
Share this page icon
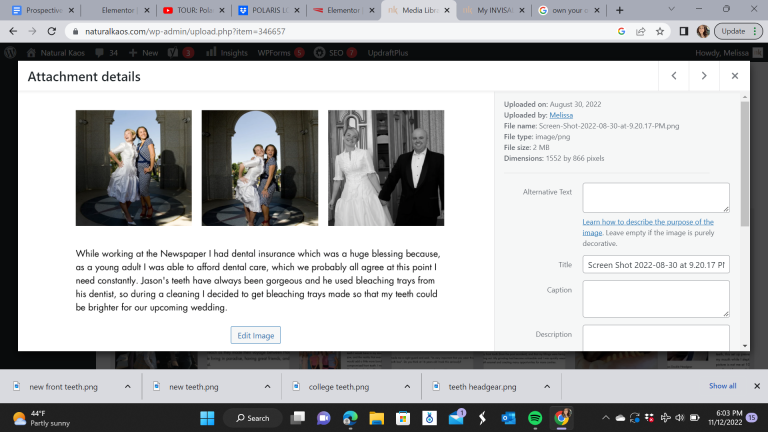pyautogui.click(x=641, y=31)
